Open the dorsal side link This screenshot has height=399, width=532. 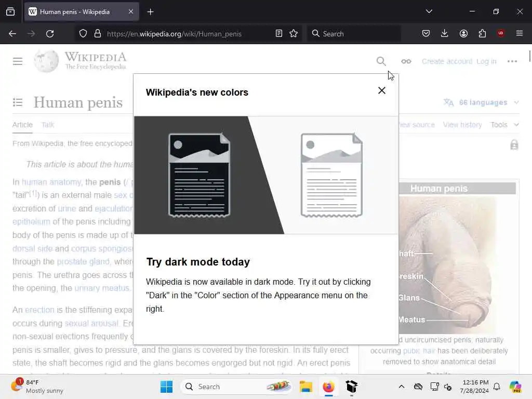pyautogui.click(x=33, y=248)
